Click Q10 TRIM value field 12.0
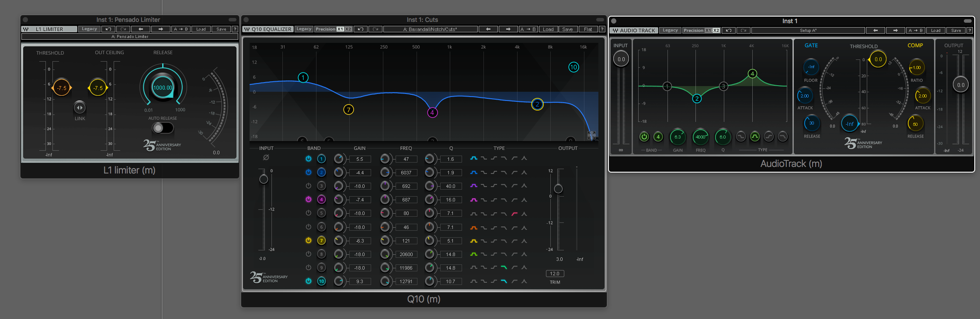This screenshot has width=980, height=319. pyautogui.click(x=555, y=274)
